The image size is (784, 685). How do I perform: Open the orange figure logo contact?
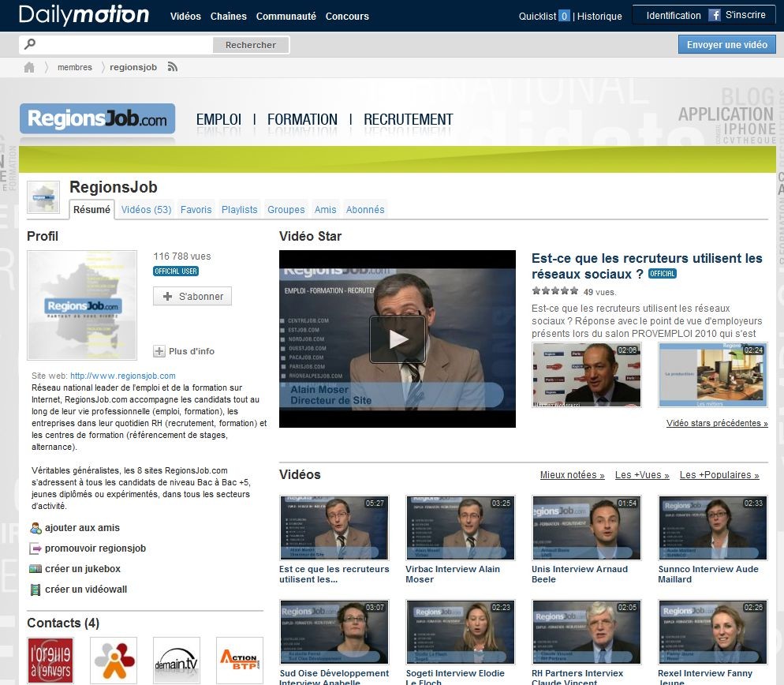114,661
